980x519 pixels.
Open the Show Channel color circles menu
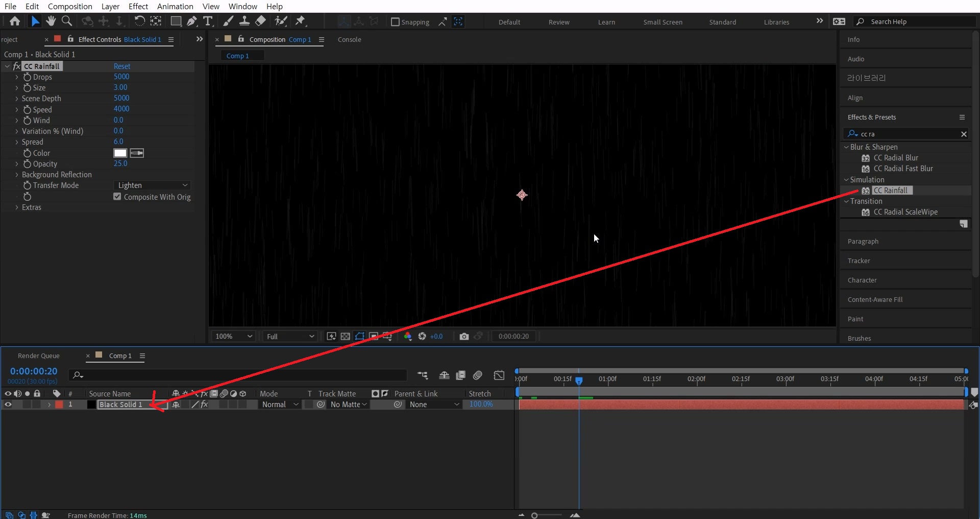408,336
